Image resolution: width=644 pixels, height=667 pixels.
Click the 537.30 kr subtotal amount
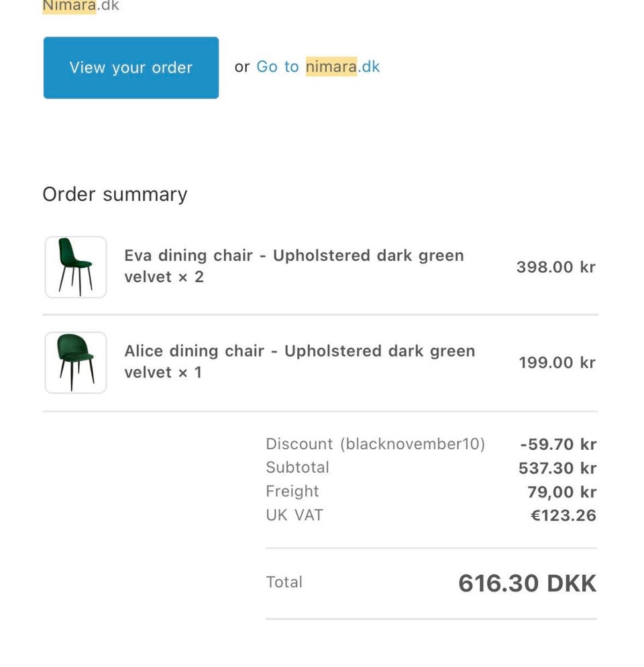pyautogui.click(x=557, y=468)
